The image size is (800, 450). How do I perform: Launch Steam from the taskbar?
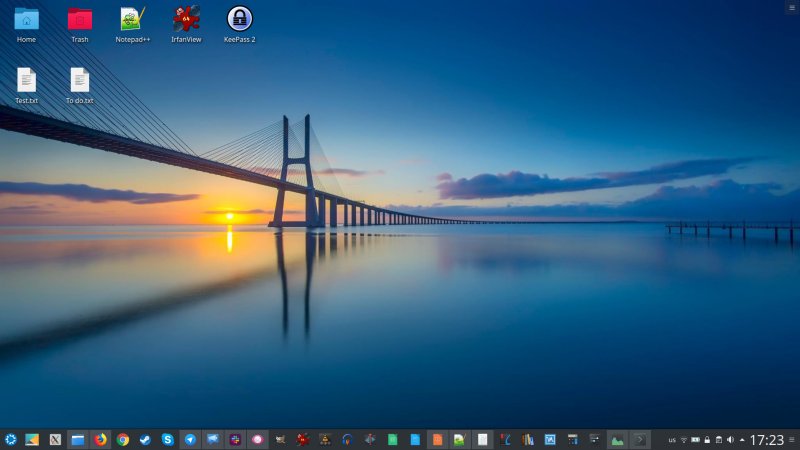click(145, 439)
